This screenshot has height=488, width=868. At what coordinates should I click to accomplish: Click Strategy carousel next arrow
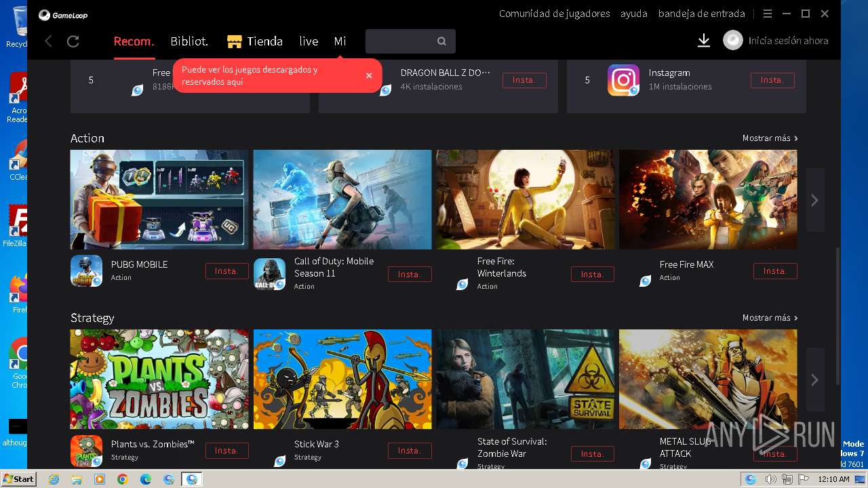coord(815,380)
